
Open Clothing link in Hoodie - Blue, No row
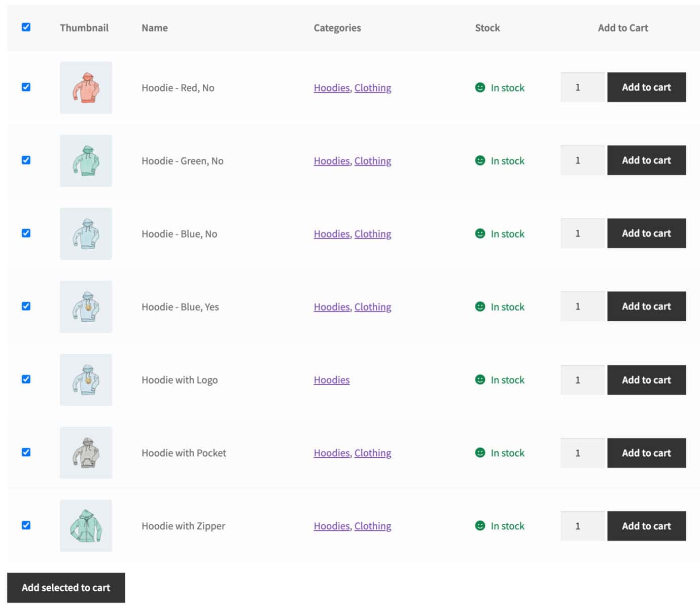click(373, 234)
